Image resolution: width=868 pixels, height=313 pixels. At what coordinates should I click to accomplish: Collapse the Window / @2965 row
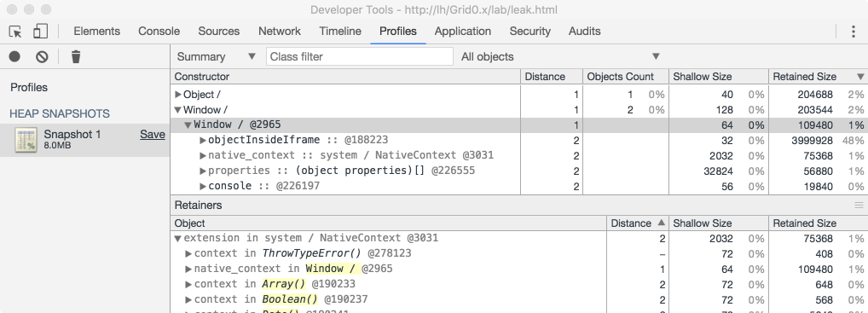[x=188, y=125]
